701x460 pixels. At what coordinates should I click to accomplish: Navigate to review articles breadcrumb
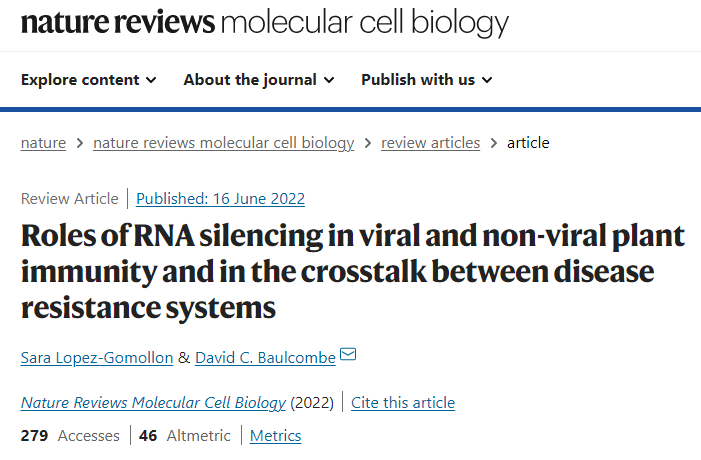coord(431,143)
